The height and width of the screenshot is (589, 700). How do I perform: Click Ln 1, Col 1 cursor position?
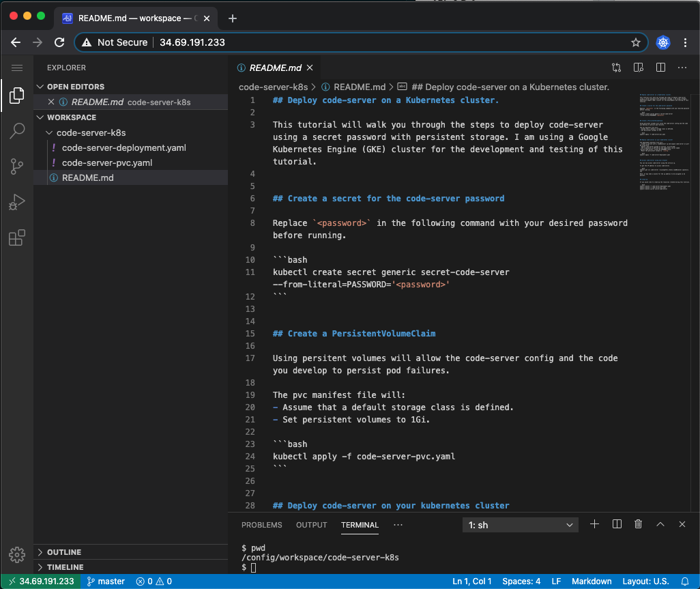(x=472, y=581)
